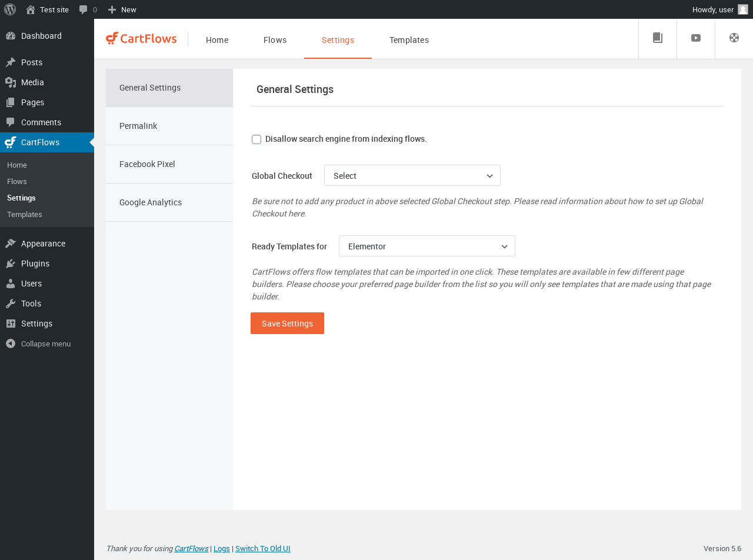Select the General Settings side tab
The image size is (753, 560).
(169, 88)
